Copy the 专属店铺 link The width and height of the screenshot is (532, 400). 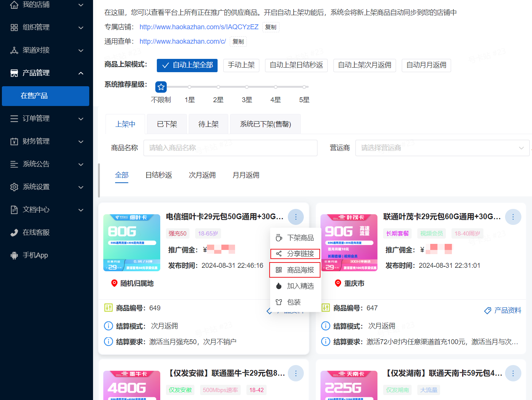(x=271, y=27)
